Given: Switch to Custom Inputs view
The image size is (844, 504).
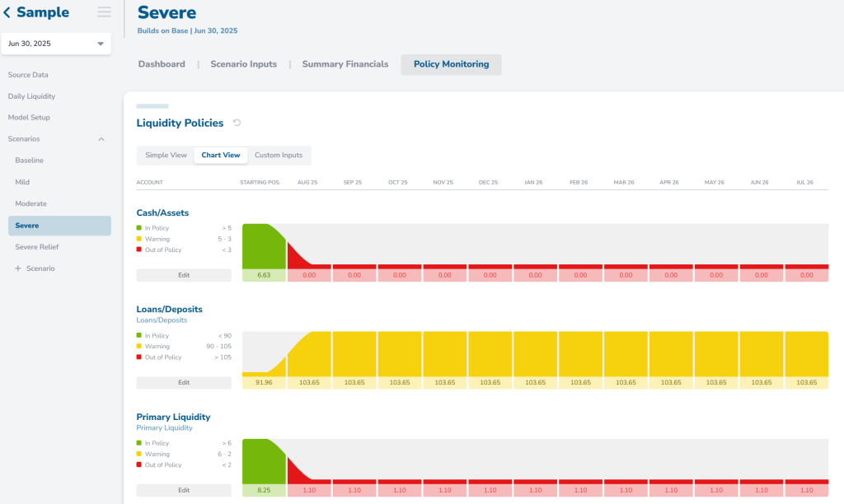Looking at the screenshot, I should (x=279, y=155).
